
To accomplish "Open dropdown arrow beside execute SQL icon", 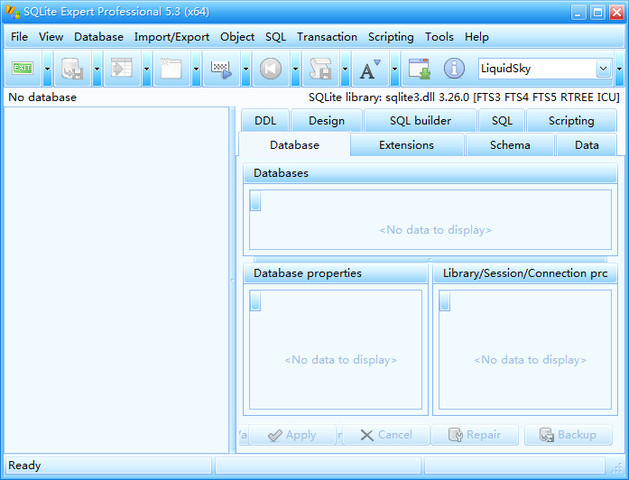I will (246, 69).
